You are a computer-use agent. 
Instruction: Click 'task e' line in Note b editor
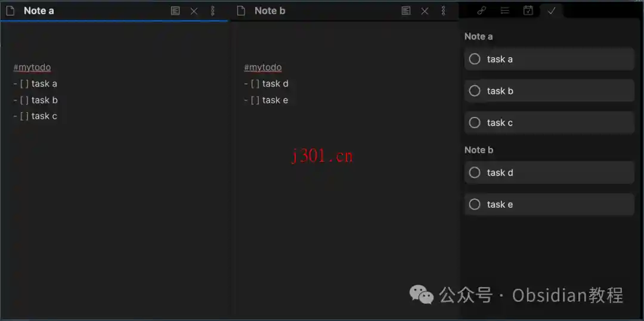coord(266,100)
